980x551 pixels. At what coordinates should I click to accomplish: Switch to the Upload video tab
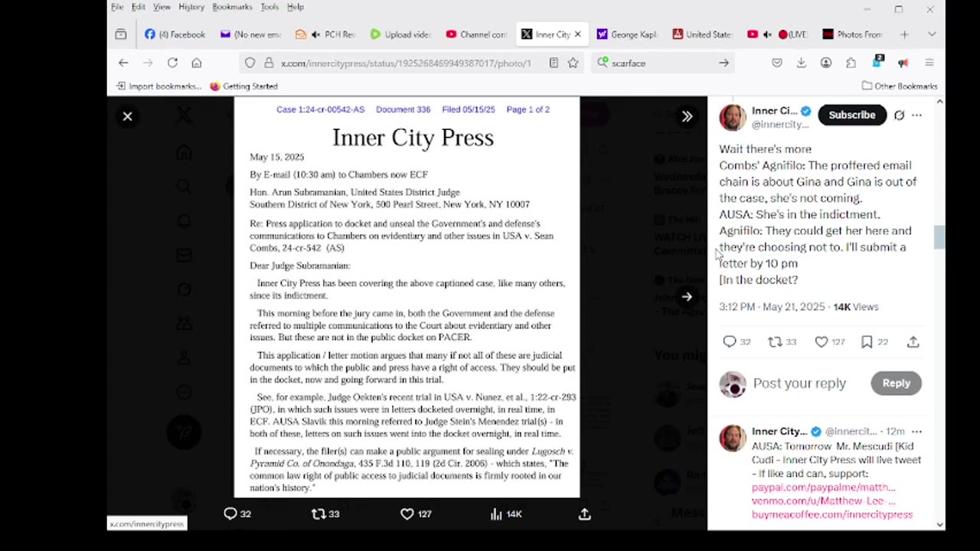tap(401, 34)
